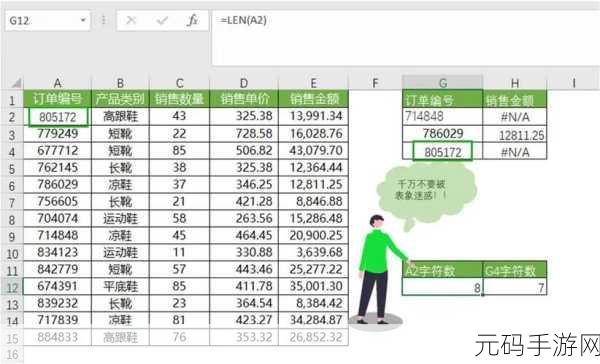Click the confirm checkmark in formula bar
The width and height of the screenshot is (600, 364).
[162, 20]
